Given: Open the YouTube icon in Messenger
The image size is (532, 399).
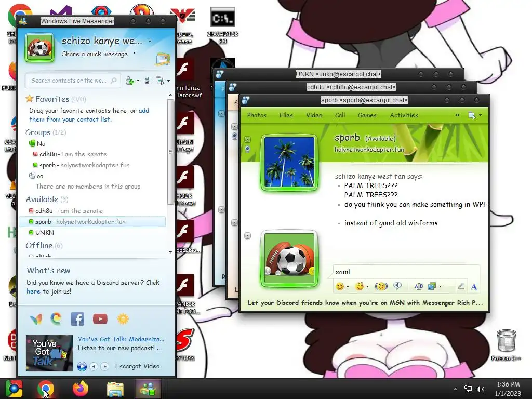Looking at the screenshot, I should (x=100, y=319).
